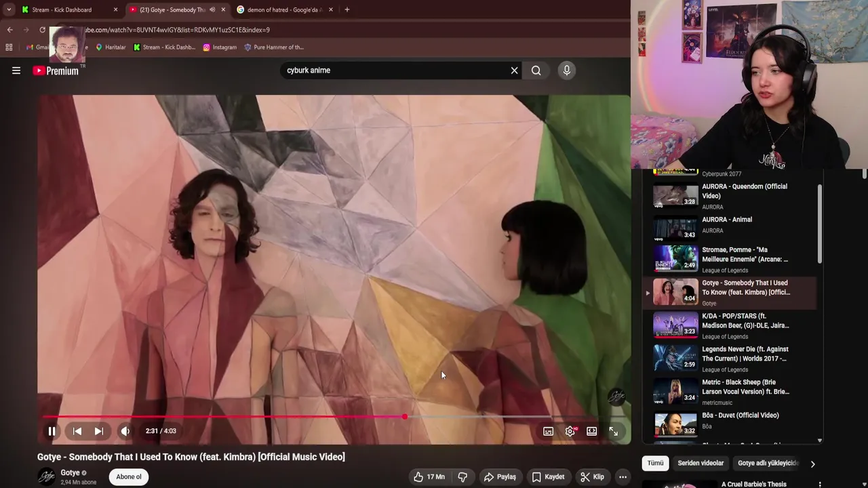Skip to next video in playlist
Viewport: 868px width, 488px height.
tap(99, 431)
